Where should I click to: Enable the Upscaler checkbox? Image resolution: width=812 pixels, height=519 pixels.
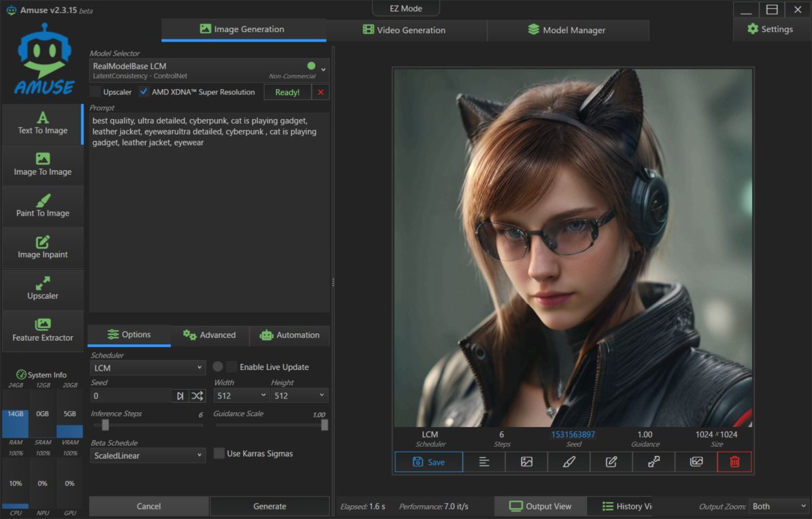pyautogui.click(x=96, y=92)
